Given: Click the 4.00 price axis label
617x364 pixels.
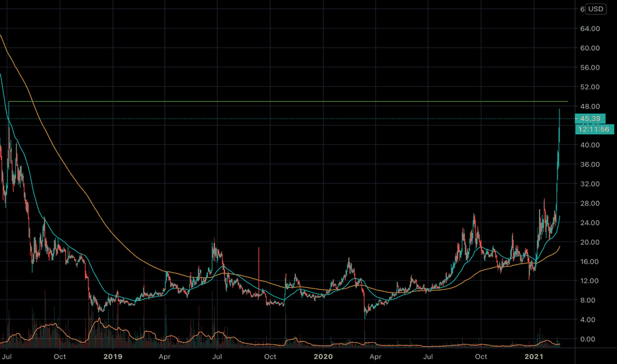Looking at the screenshot, I should [x=588, y=320].
